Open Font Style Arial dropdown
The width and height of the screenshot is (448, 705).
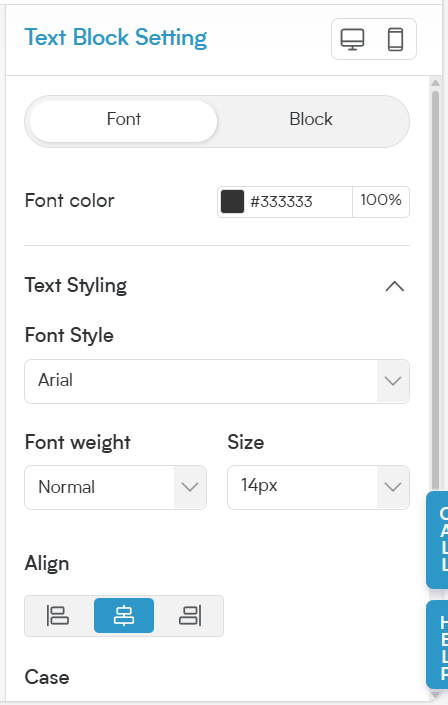click(x=217, y=381)
